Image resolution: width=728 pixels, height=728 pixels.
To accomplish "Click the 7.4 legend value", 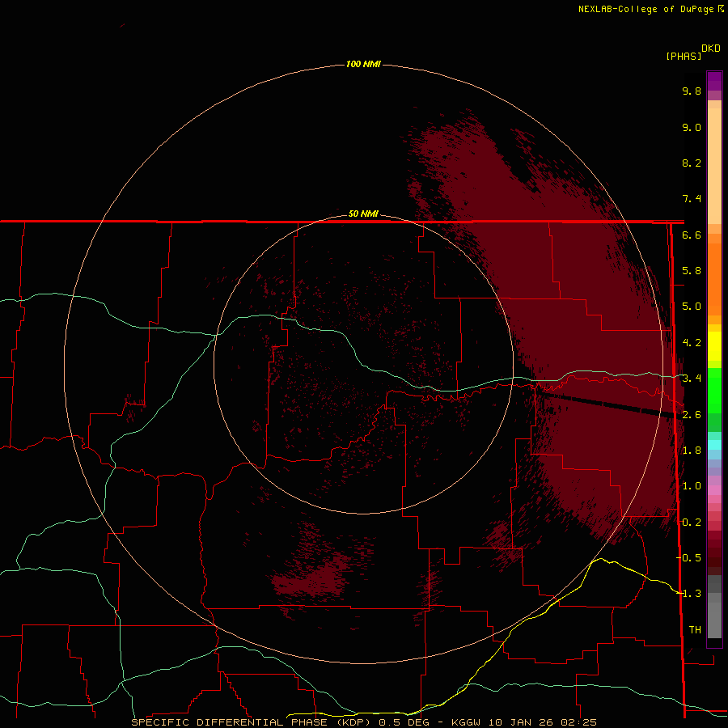I will (692, 199).
